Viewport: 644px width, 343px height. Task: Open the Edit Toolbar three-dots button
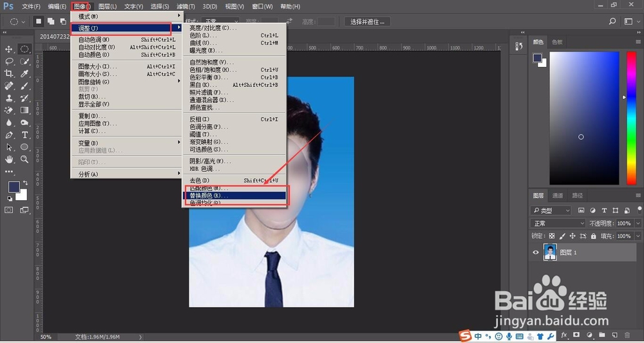[9, 171]
